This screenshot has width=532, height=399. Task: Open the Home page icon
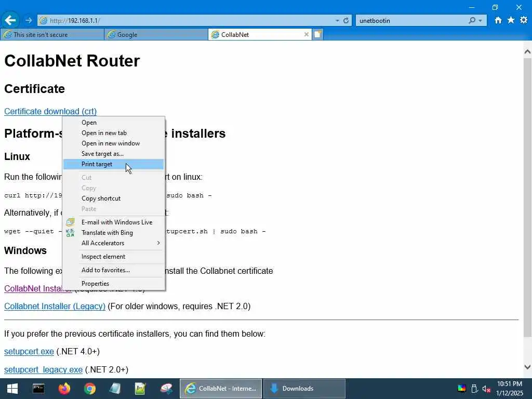pyautogui.click(x=498, y=20)
